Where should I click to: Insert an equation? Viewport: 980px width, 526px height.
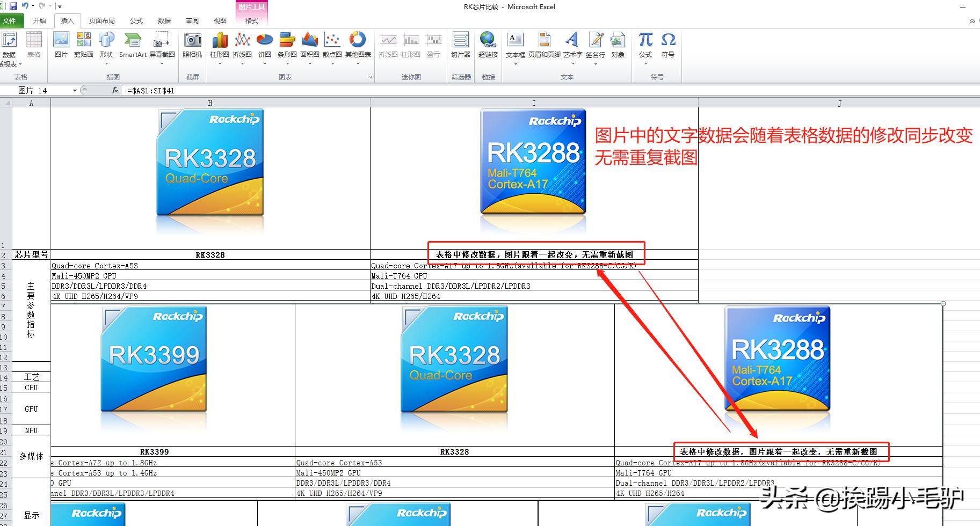645,46
